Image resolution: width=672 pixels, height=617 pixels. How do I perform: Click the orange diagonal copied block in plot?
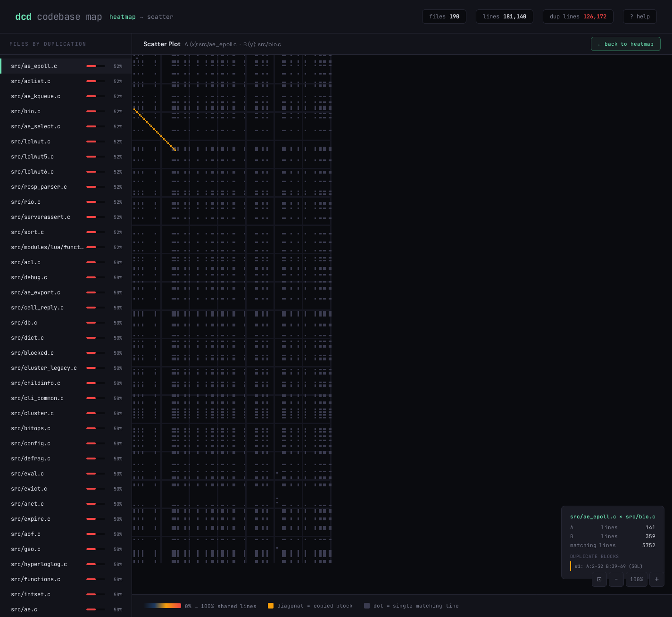tap(155, 130)
